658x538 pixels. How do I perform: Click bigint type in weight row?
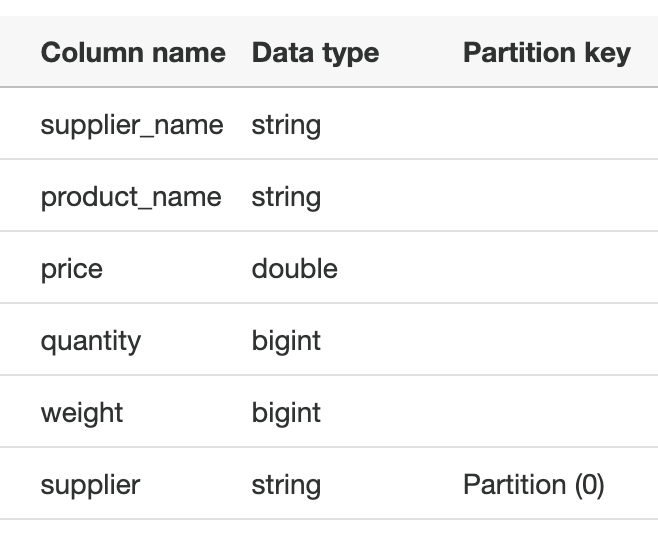pyautogui.click(x=286, y=413)
